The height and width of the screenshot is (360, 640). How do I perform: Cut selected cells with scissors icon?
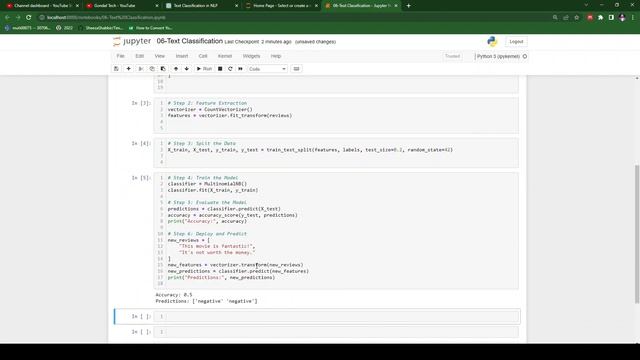pos(141,69)
